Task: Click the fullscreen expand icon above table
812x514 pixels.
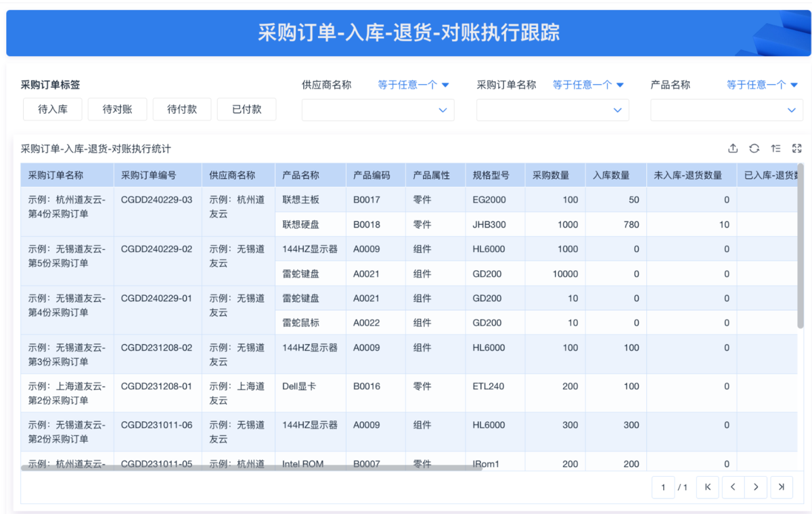Action: (x=796, y=148)
